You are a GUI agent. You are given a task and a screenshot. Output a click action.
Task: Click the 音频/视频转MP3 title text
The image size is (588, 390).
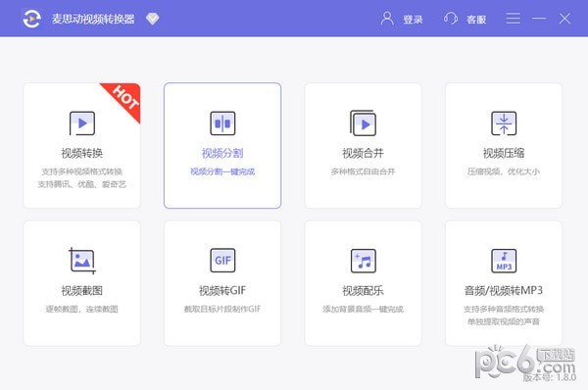504,290
